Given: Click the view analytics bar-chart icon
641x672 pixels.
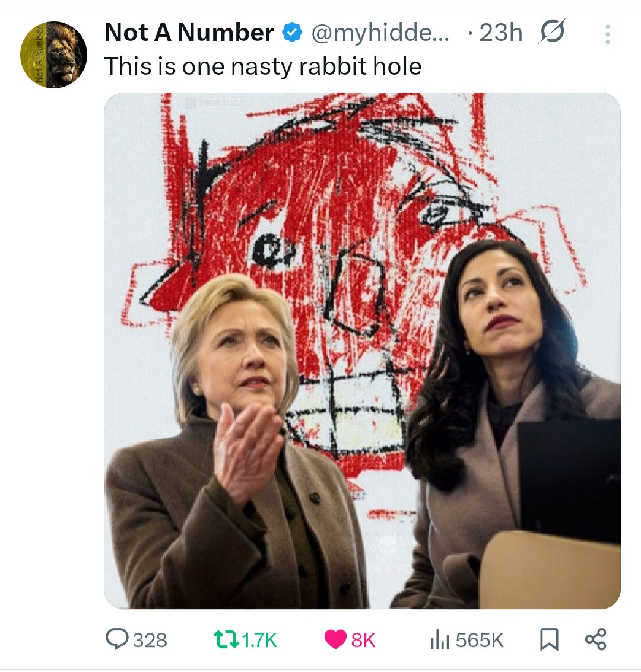Looking at the screenshot, I should [x=439, y=639].
